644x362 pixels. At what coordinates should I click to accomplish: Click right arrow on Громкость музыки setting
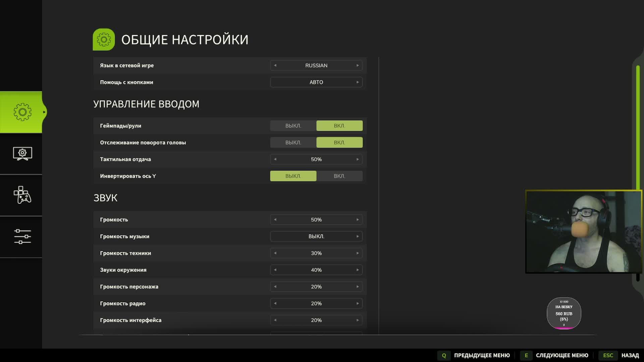(x=358, y=236)
